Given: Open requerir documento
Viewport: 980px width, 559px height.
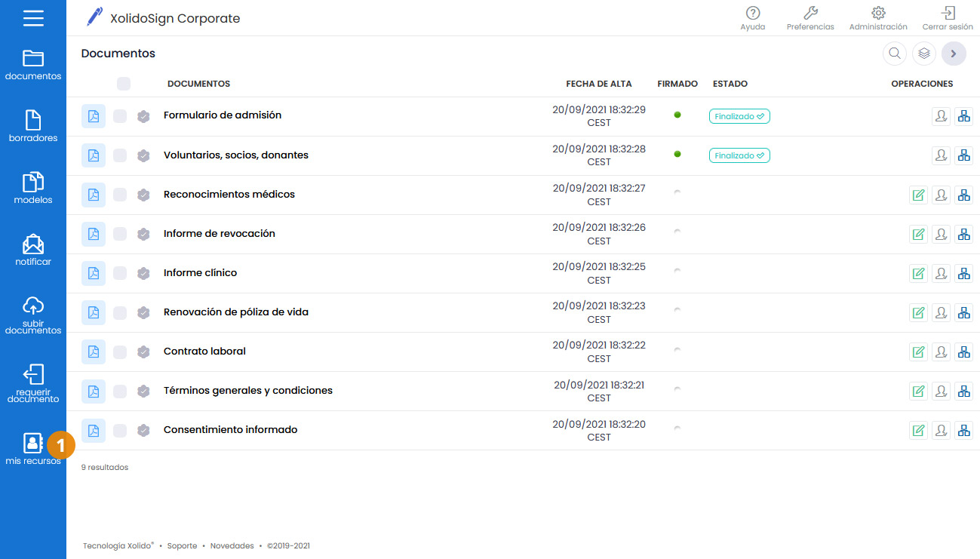Looking at the screenshot, I should [33, 384].
